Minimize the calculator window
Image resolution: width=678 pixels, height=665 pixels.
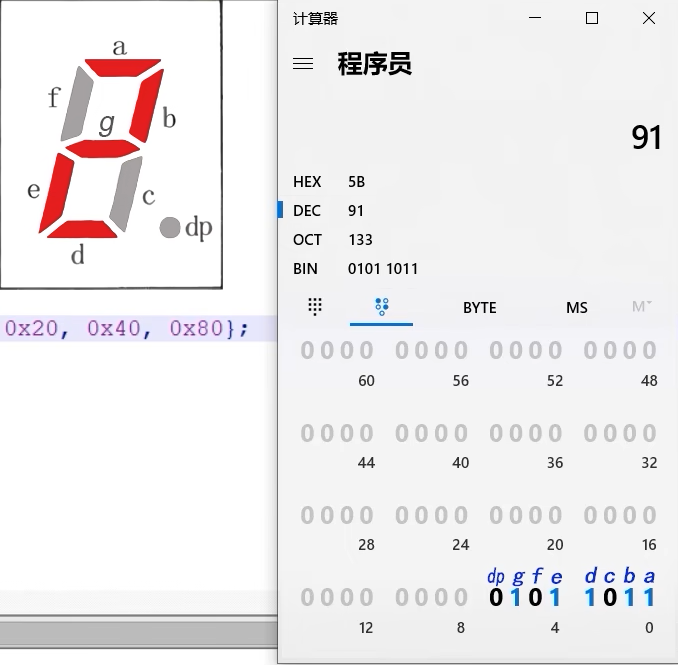click(x=534, y=18)
